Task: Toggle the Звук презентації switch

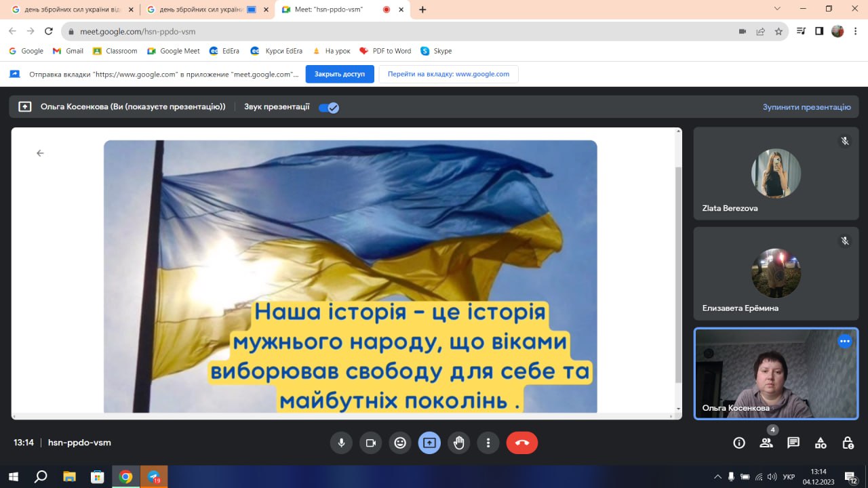Action: (329, 107)
